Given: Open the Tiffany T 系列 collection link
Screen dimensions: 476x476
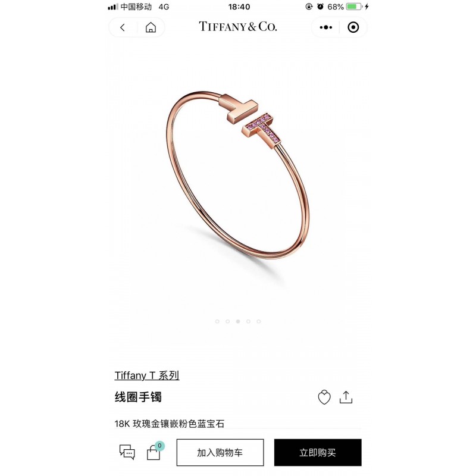Looking at the screenshot, I should click(147, 375).
